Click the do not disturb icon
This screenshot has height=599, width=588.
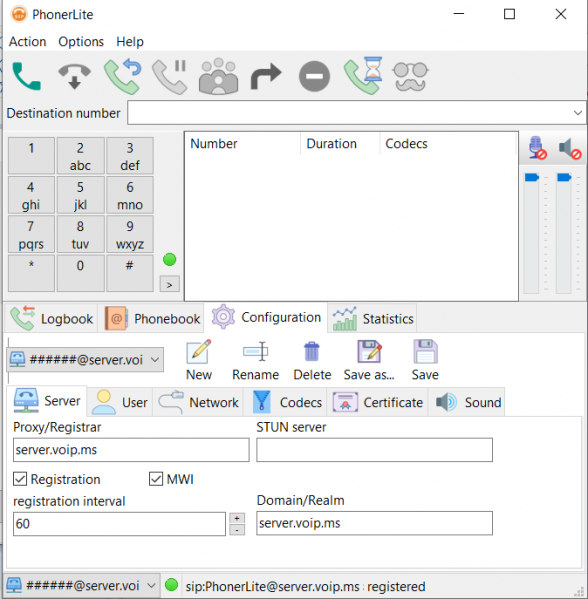coord(314,76)
